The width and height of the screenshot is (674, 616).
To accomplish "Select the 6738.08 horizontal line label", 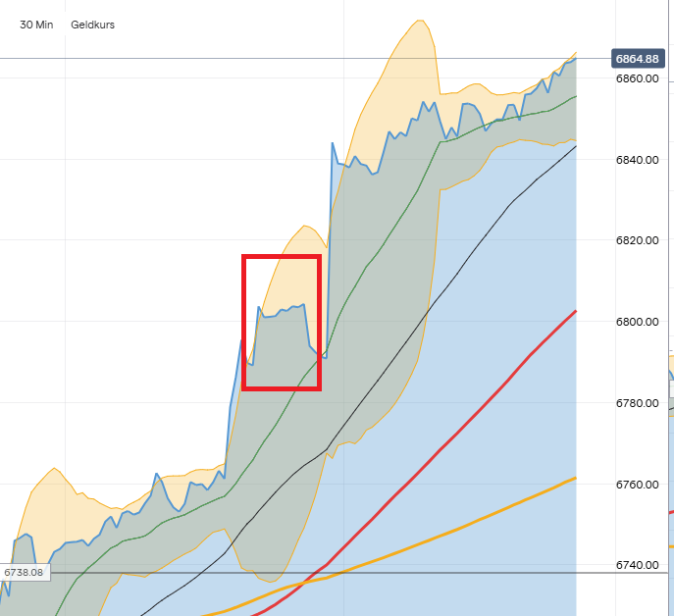I will click(x=25, y=573).
